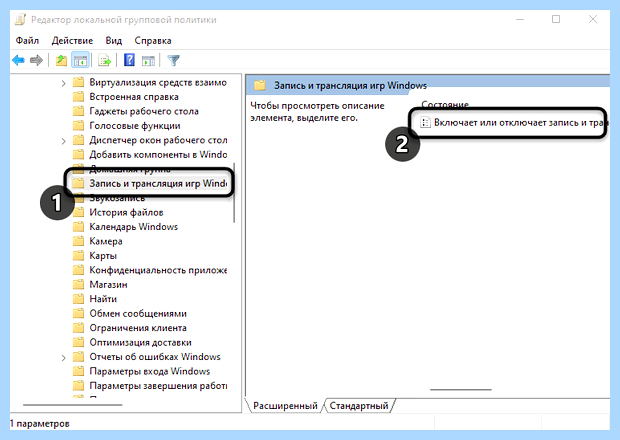The height and width of the screenshot is (440, 620).
Task: Select Добавить компоненты в Windows item
Action: click(x=158, y=154)
